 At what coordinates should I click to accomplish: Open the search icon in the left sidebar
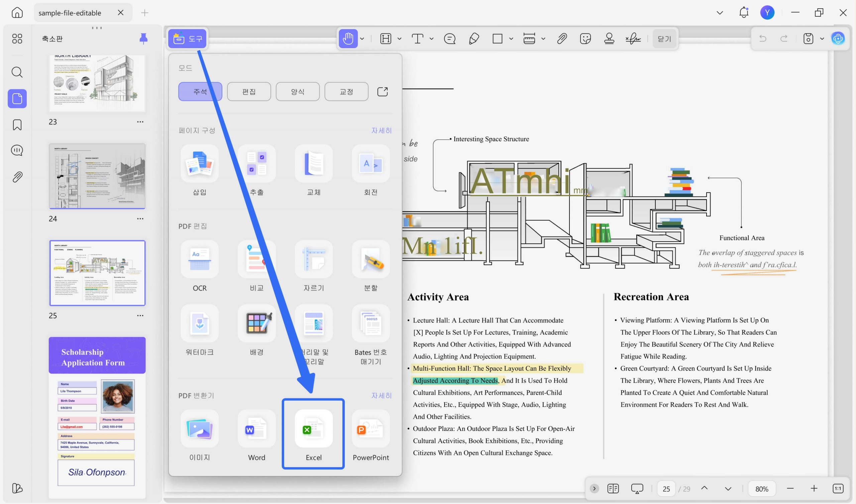tap(17, 72)
